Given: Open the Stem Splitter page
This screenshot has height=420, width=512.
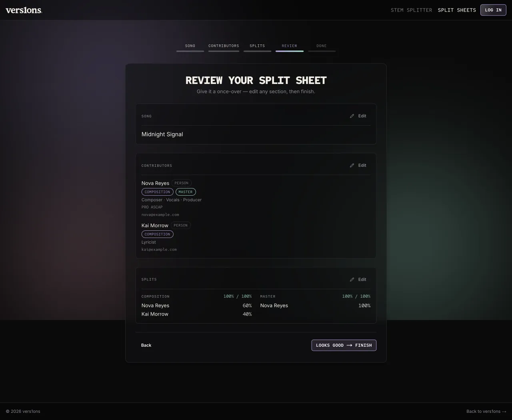Looking at the screenshot, I should 411,10.
